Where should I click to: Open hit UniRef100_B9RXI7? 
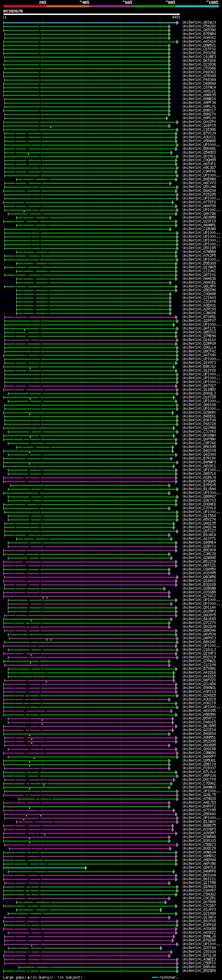coord(199,110)
